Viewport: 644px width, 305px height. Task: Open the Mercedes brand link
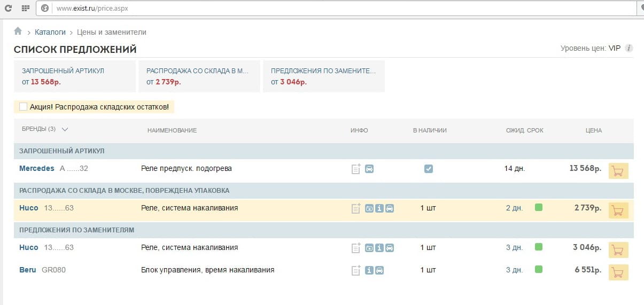click(37, 168)
